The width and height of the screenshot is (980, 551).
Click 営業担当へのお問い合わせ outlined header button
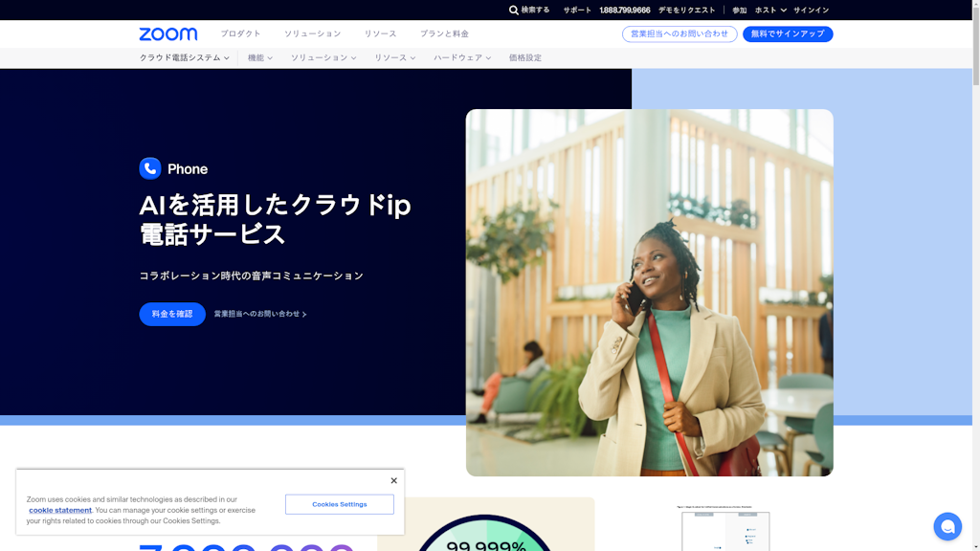coord(679,34)
